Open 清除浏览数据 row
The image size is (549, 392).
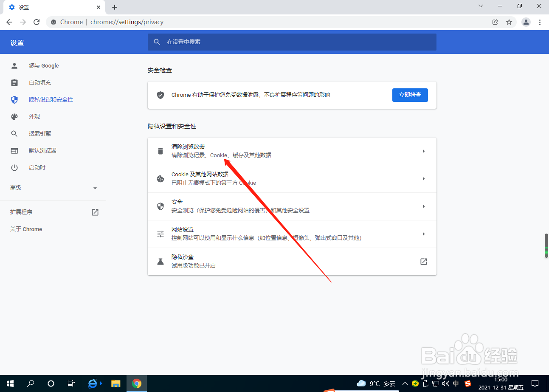point(292,151)
